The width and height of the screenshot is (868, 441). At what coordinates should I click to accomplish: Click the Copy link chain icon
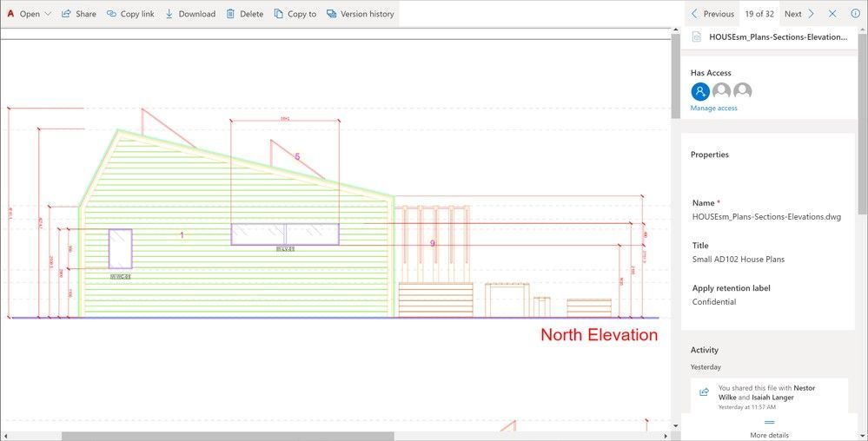click(x=111, y=14)
